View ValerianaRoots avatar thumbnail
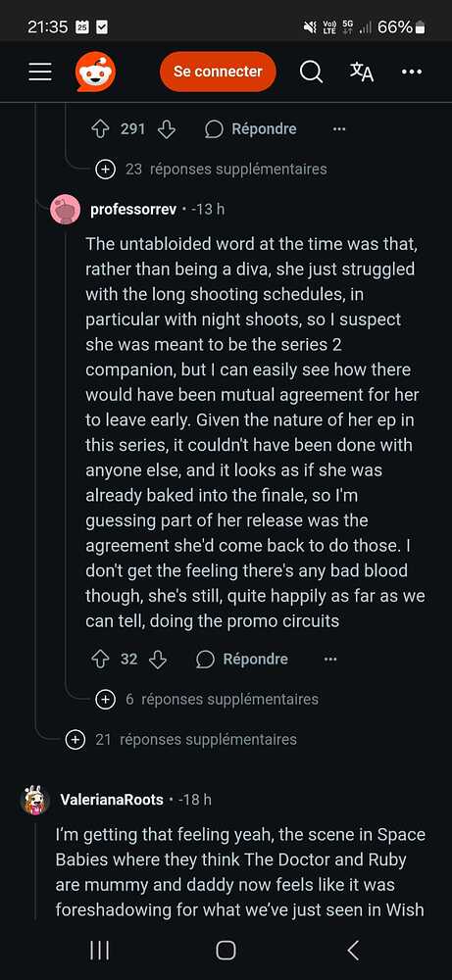Image resolution: width=452 pixels, height=980 pixels. 35,800
